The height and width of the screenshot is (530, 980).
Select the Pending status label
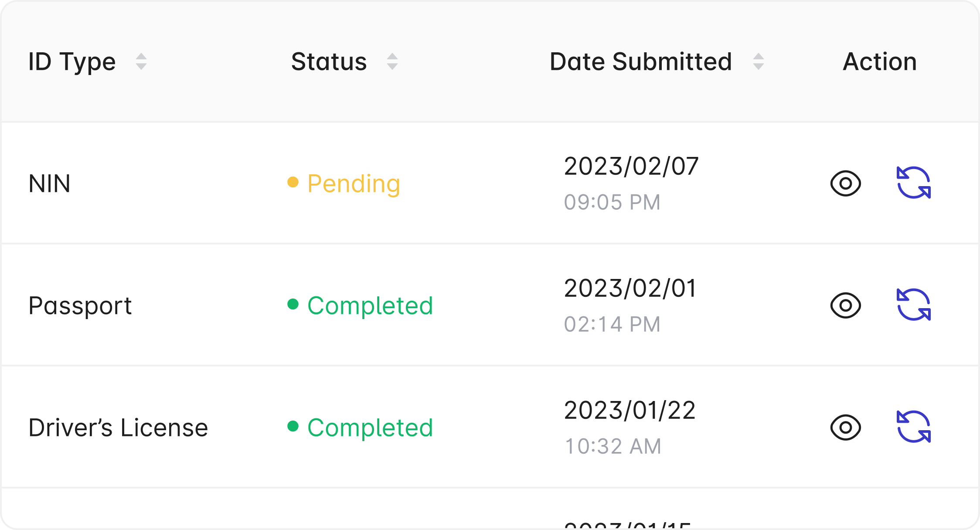pos(353,183)
